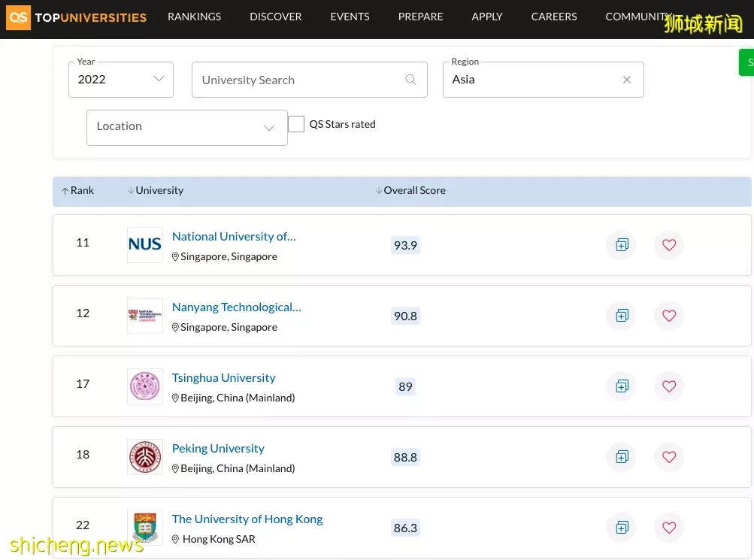
Task: Sort table by Overall Score
Action: pos(410,191)
